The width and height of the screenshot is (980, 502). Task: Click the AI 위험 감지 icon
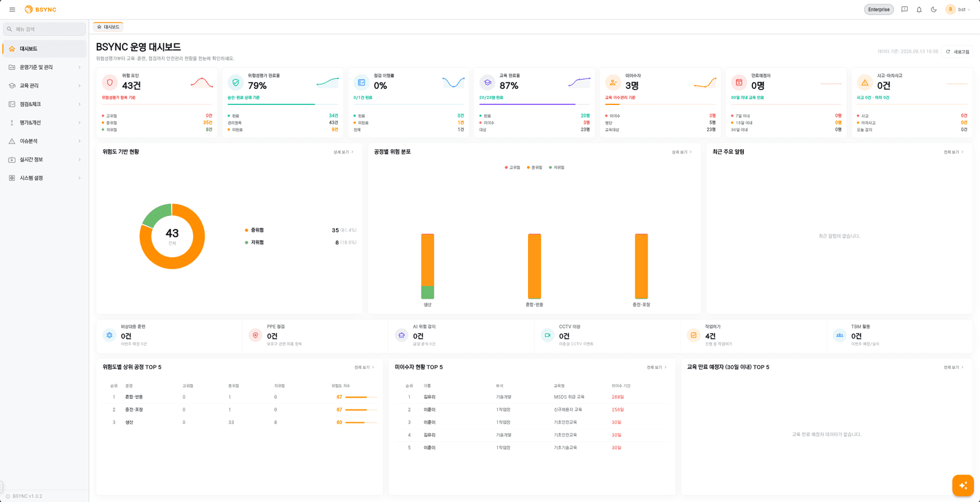pos(402,335)
